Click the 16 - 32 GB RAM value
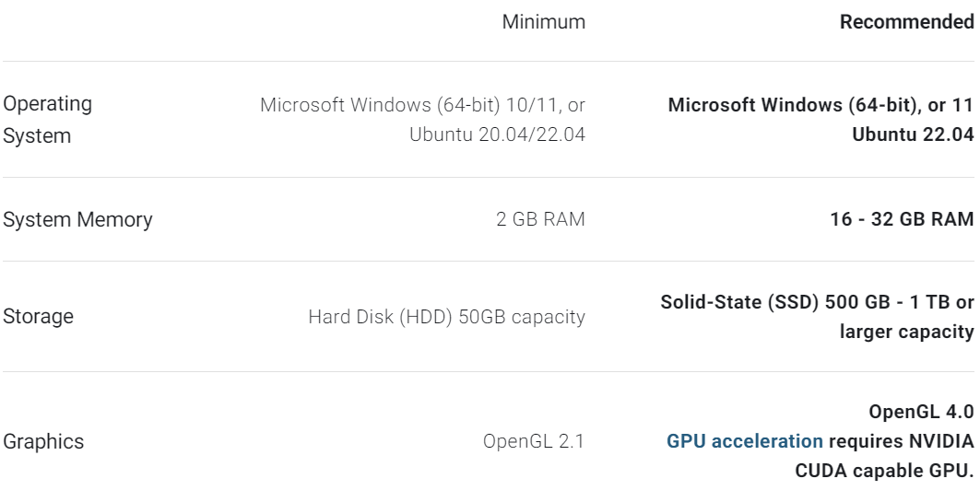This screenshot has height=502, width=980. [902, 219]
